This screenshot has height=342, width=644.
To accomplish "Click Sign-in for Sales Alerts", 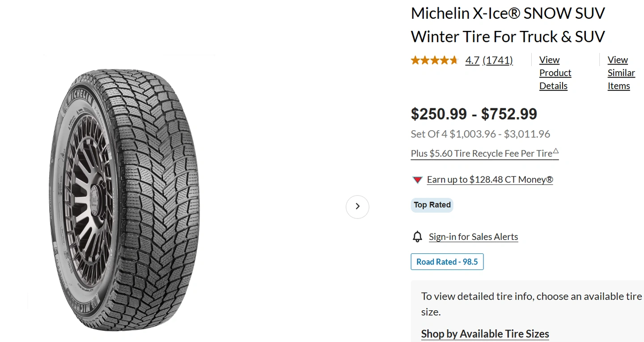I will [473, 237].
